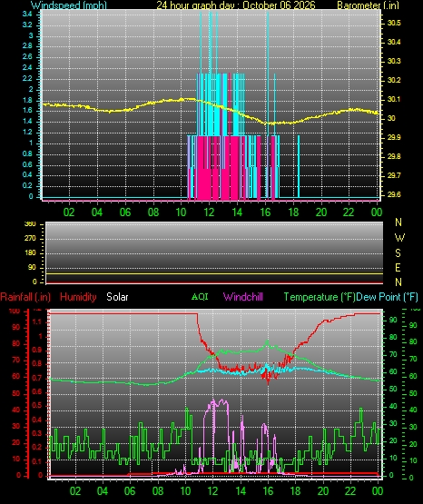
Task: Click the 30.1 barometer axis value
Action: [394, 99]
